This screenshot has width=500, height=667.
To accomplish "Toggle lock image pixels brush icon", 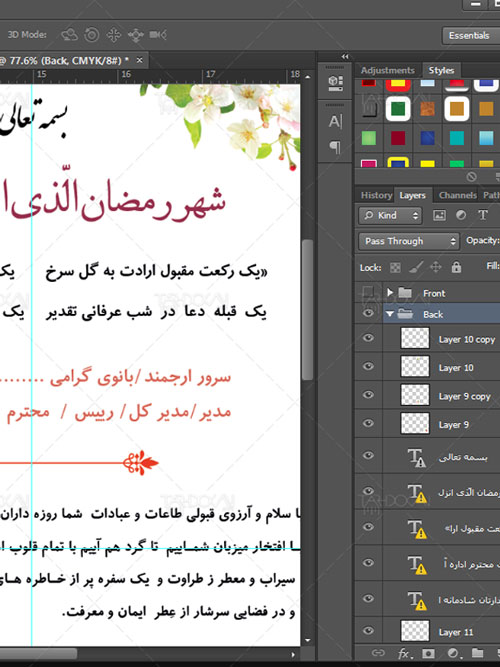I will (415, 267).
